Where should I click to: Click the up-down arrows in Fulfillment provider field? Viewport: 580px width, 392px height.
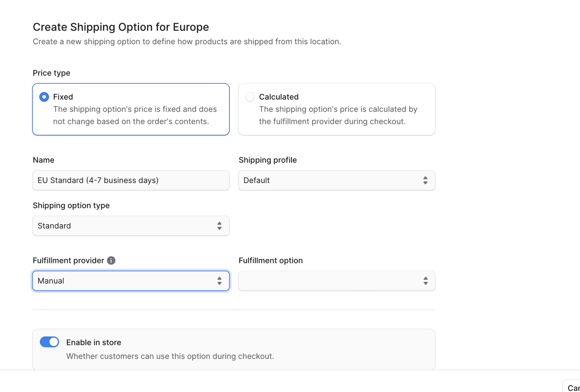click(x=219, y=281)
